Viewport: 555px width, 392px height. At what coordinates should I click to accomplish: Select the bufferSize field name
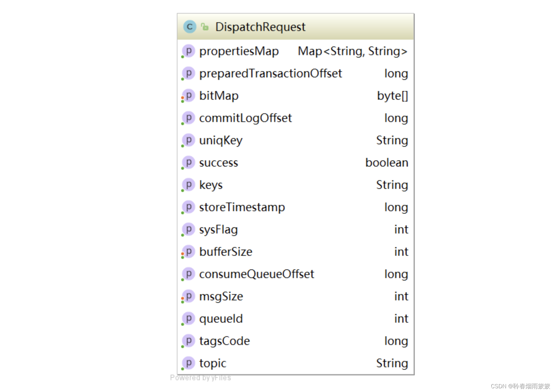click(x=226, y=252)
